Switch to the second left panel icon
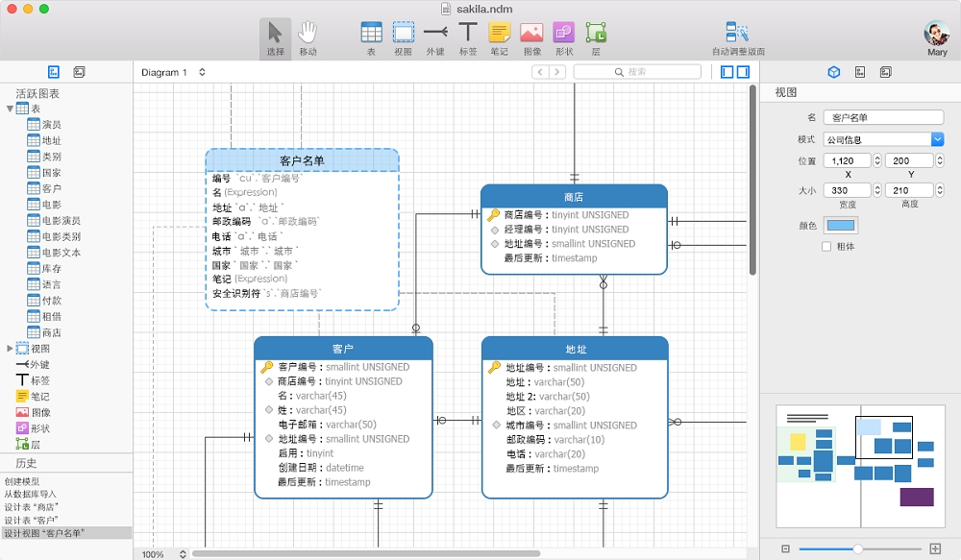This screenshot has width=961, height=560. coord(79,72)
